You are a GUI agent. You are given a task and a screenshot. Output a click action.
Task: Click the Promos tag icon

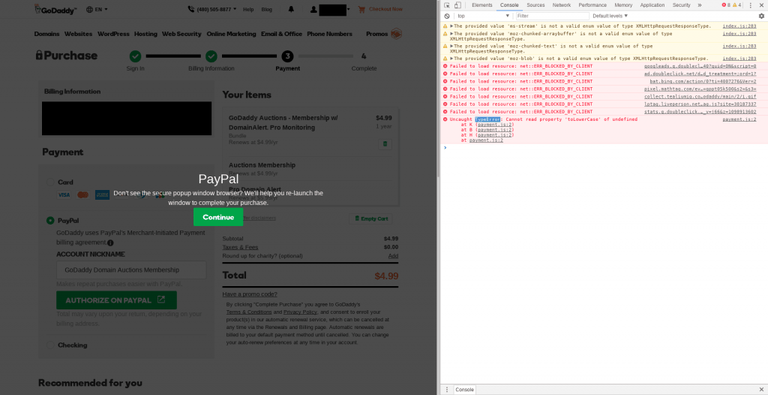coord(396,34)
